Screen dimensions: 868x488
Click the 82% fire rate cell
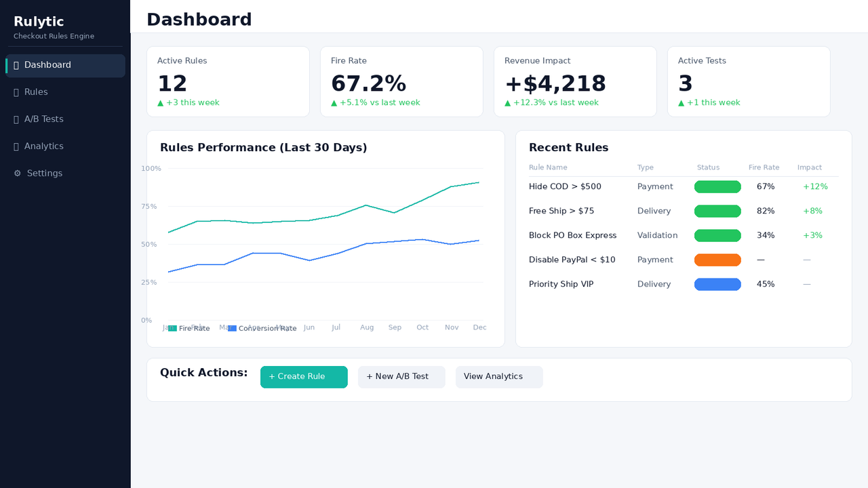tap(766, 211)
